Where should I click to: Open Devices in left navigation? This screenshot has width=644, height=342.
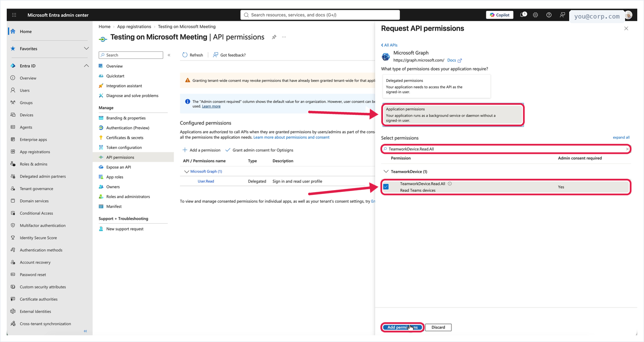tap(26, 115)
